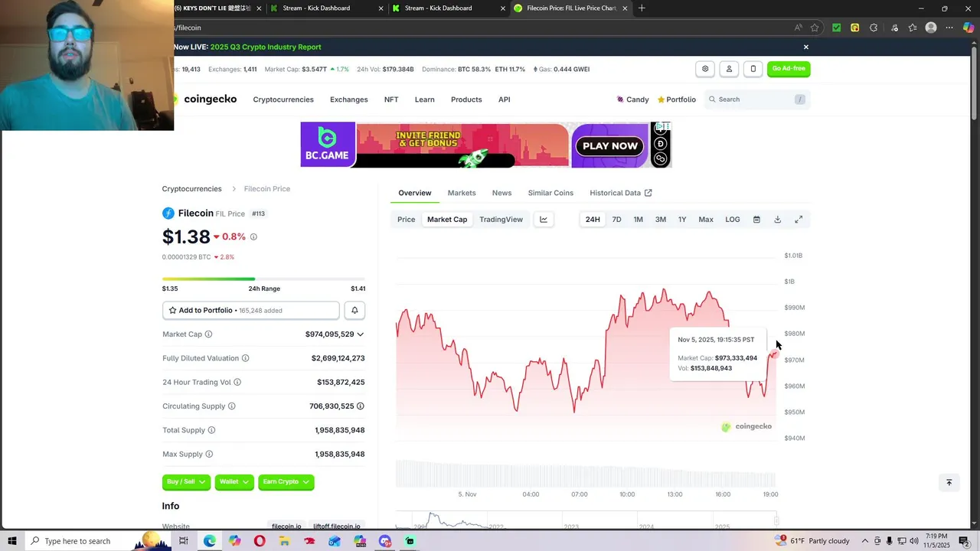
Task: Open the Earn Crypto dropdown
Action: pos(286,481)
